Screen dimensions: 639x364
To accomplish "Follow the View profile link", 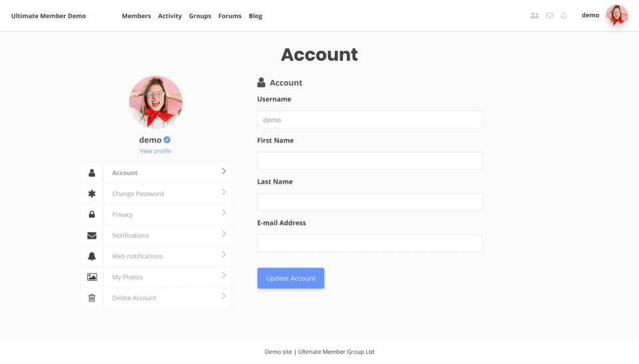I will 155,151.
